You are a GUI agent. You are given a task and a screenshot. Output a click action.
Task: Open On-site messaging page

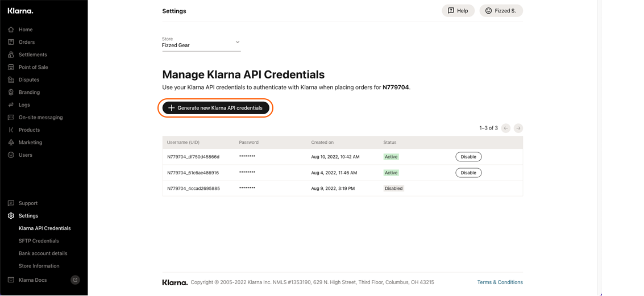point(41,118)
